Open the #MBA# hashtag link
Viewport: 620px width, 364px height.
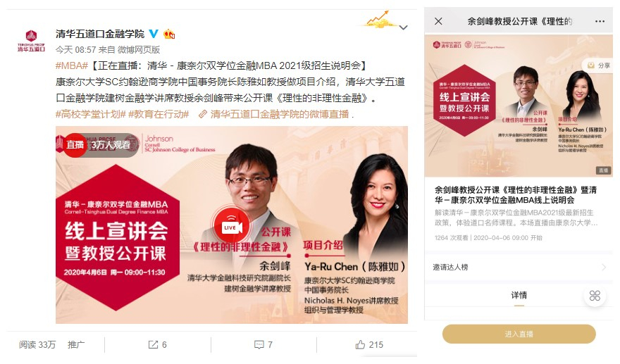pos(72,65)
